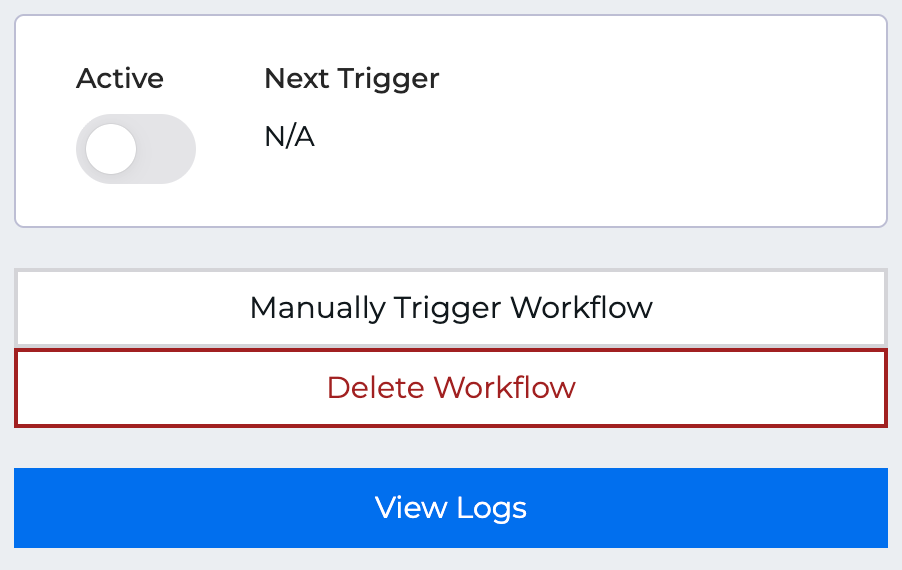This screenshot has height=570, width=902.
Task: Click the white "View Logs" text
Action: click(x=451, y=508)
